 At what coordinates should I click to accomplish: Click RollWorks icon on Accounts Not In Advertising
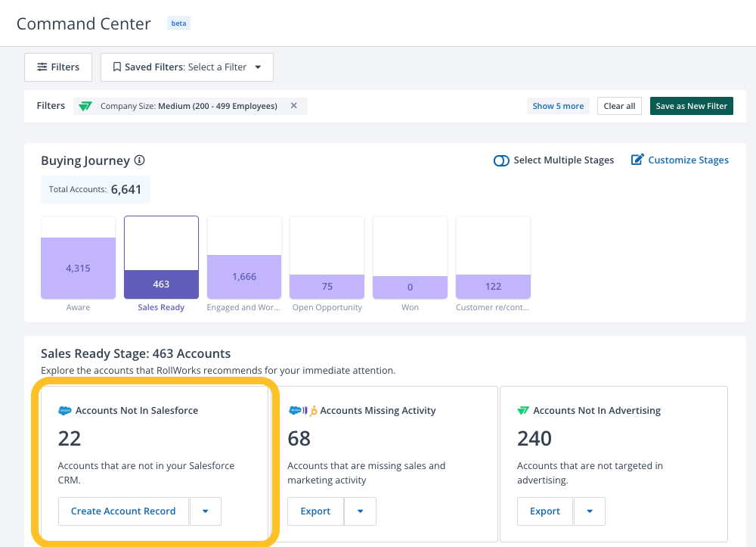pyautogui.click(x=523, y=411)
